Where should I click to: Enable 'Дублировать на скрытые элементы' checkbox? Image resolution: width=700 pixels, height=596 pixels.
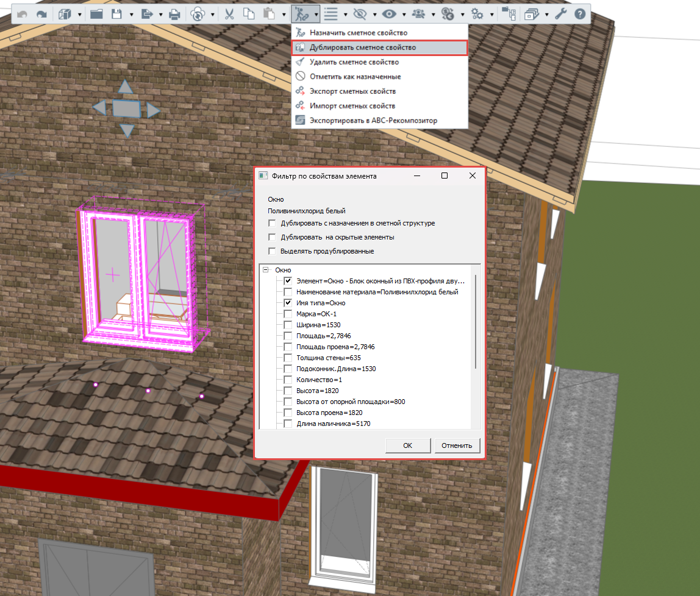[x=272, y=237]
